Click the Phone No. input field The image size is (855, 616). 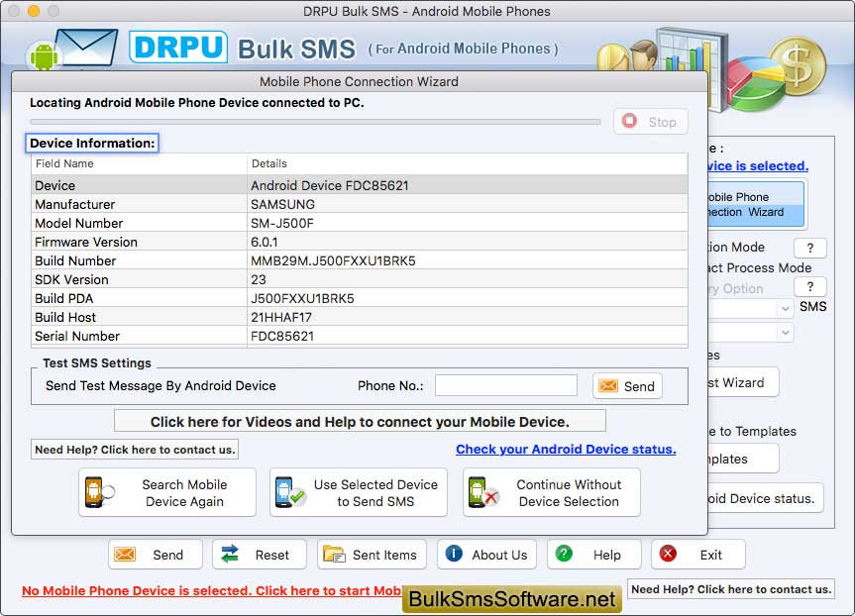click(x=506, y=385)
